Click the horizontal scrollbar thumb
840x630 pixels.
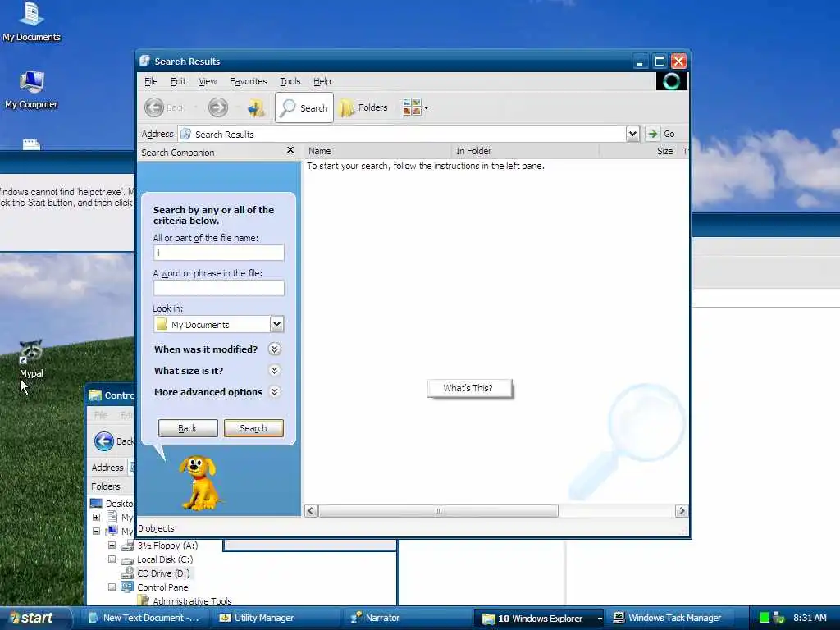438,511
